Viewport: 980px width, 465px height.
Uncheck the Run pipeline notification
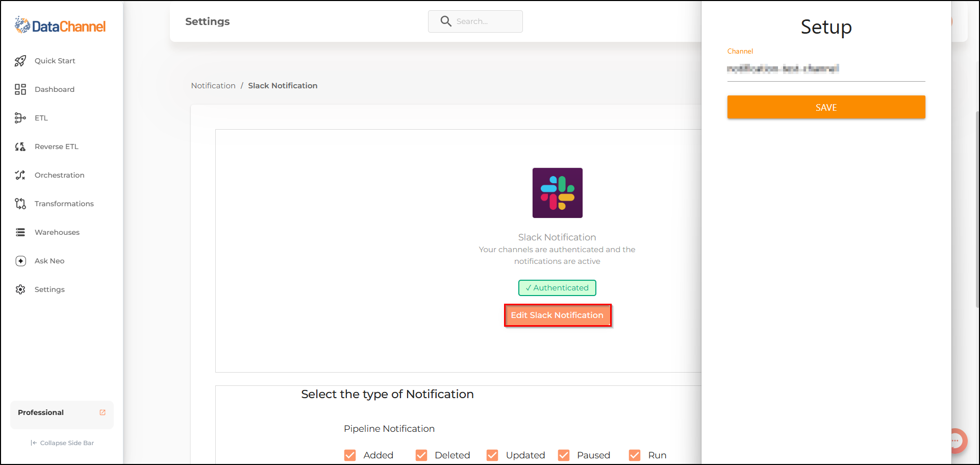(635, 455)
